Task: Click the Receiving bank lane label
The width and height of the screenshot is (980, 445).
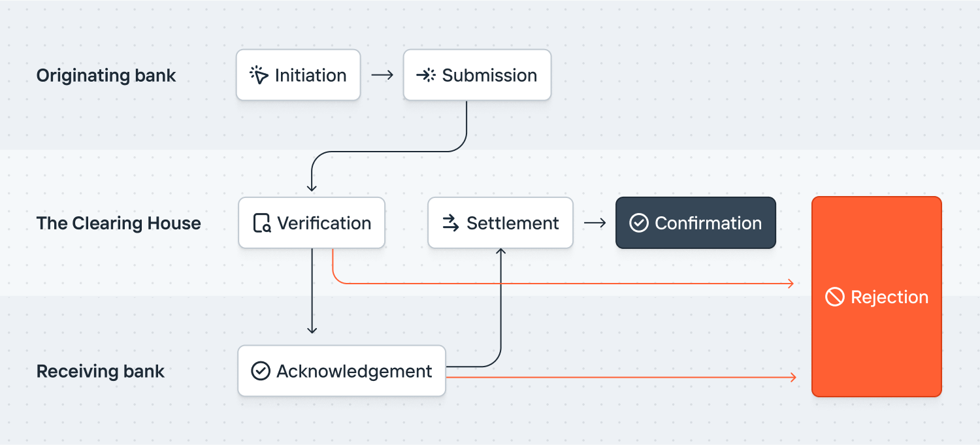Action: tap(101, 372)
